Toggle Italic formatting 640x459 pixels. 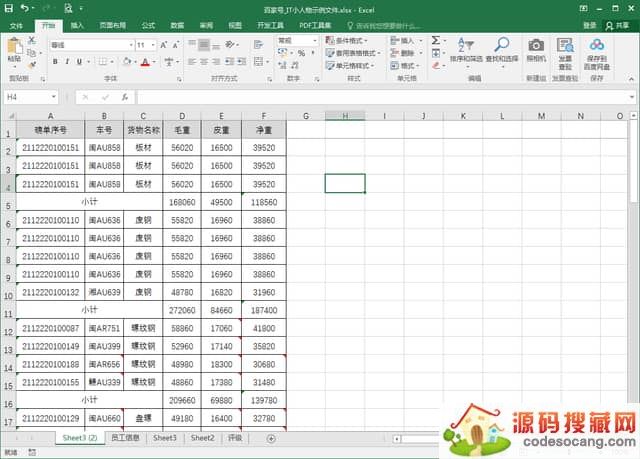[68, 62]
